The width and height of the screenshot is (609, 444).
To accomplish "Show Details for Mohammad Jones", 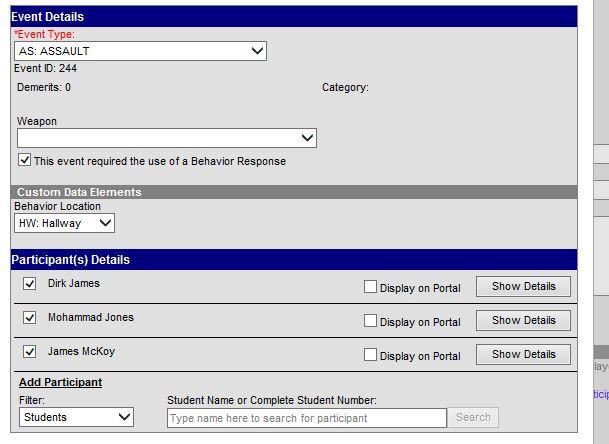I will tap(523, 320).
